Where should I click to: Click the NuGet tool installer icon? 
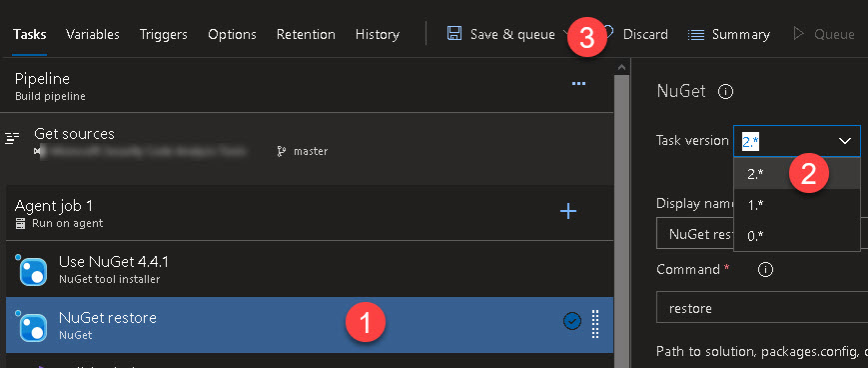[33, 271]
